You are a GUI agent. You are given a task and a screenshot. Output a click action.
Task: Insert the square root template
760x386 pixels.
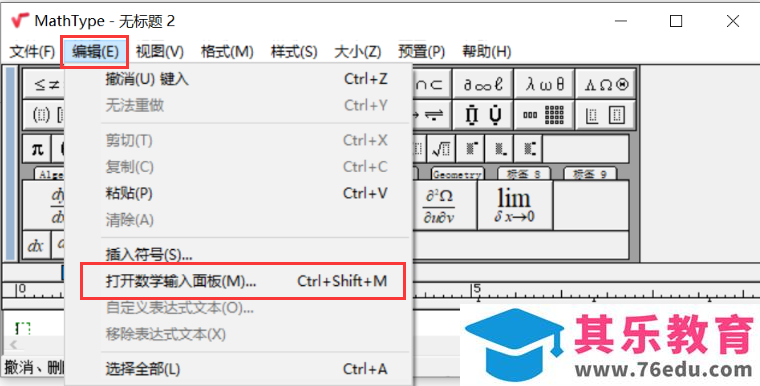coord(441,149)
